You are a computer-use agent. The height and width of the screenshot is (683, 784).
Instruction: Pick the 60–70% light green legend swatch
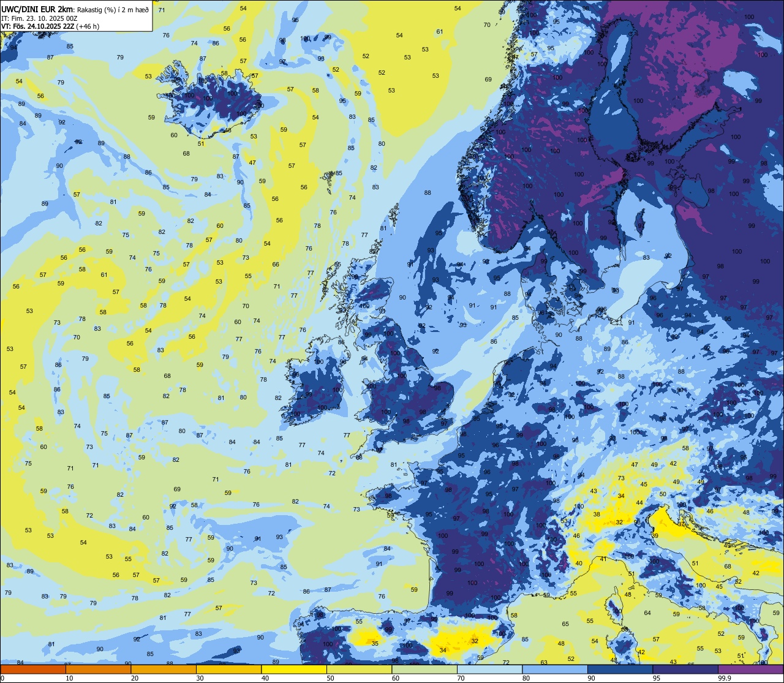(x=424, y=669)
